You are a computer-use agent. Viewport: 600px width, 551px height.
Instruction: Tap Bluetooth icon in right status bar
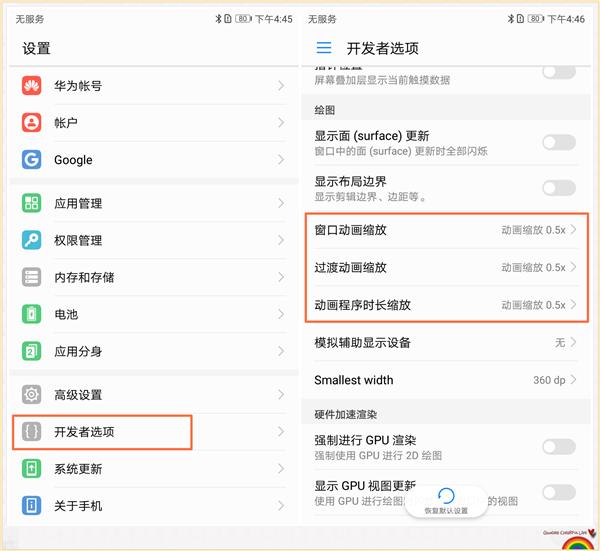511,18
